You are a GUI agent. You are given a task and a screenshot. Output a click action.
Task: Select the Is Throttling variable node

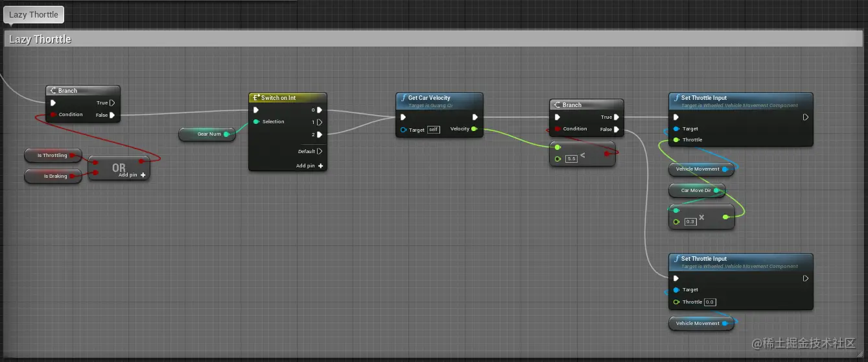53,156
